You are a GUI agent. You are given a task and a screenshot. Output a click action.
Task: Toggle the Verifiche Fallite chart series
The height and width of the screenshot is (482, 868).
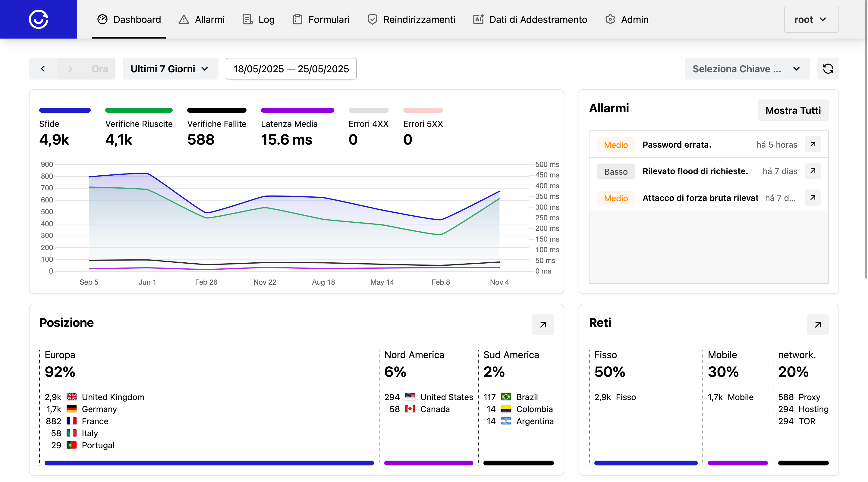(x=217, y=127)
